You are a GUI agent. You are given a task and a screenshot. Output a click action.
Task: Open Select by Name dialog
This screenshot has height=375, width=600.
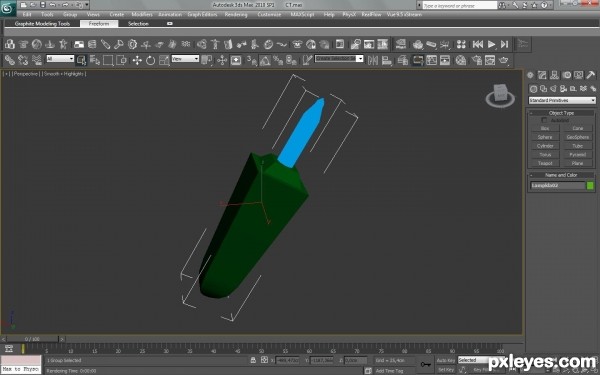tap(95, 60)
